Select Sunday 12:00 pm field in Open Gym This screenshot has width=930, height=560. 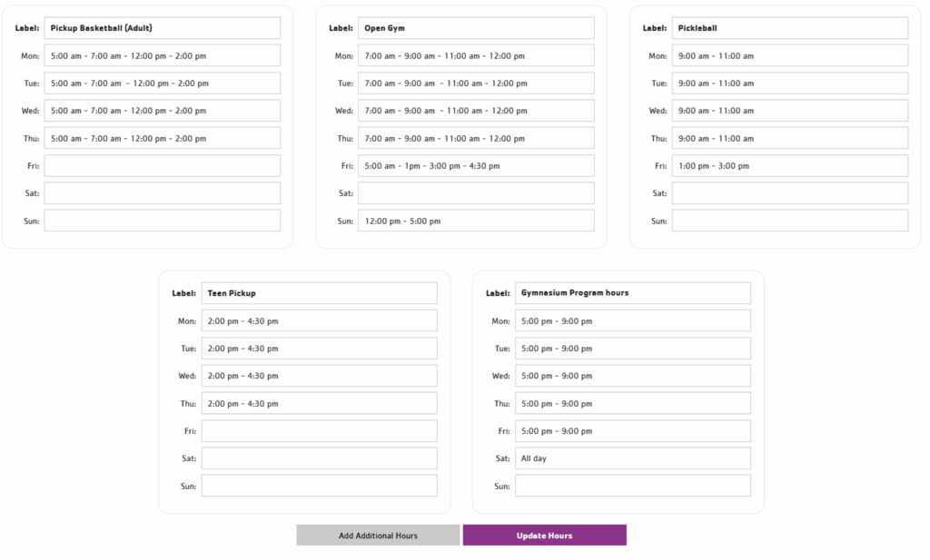[476, 221]
